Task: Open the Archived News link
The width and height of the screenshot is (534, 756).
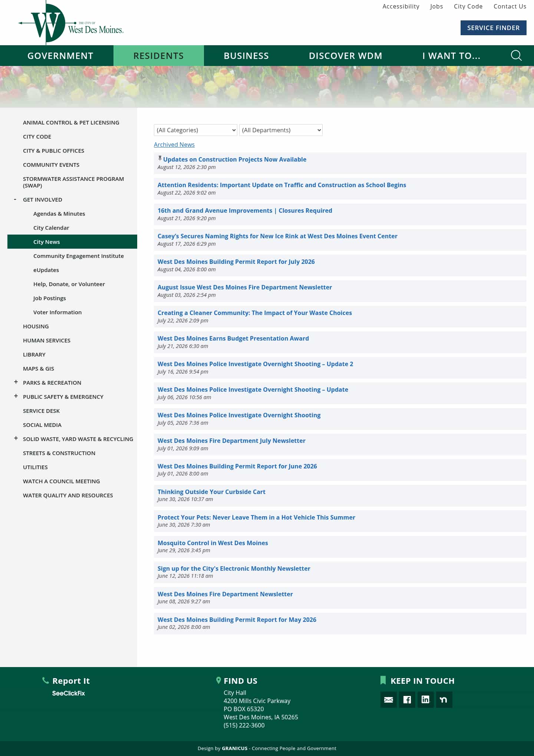Action: click(174, 145)
